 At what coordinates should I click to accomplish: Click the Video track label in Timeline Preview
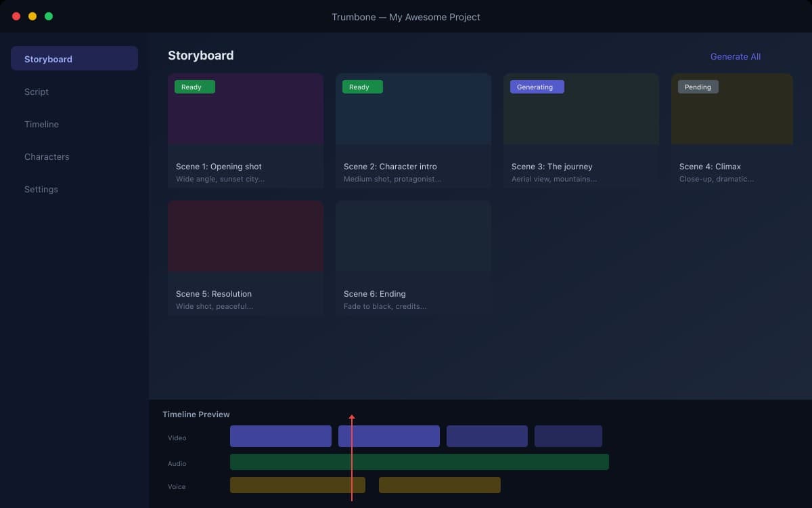click(x=177, y=438)
